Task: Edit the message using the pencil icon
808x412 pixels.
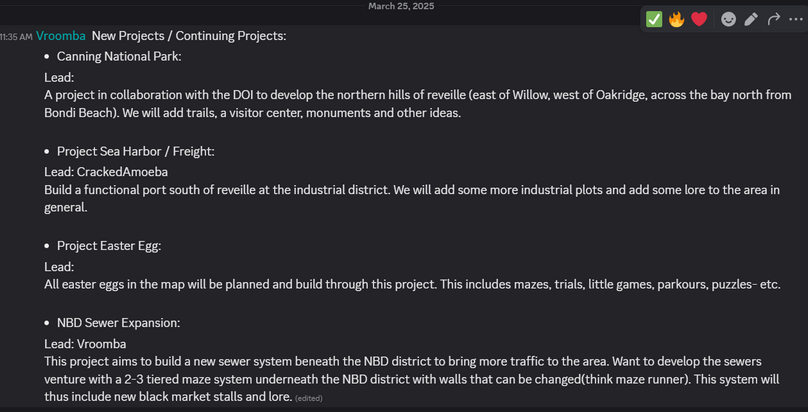Action: (x=751, y=20)
